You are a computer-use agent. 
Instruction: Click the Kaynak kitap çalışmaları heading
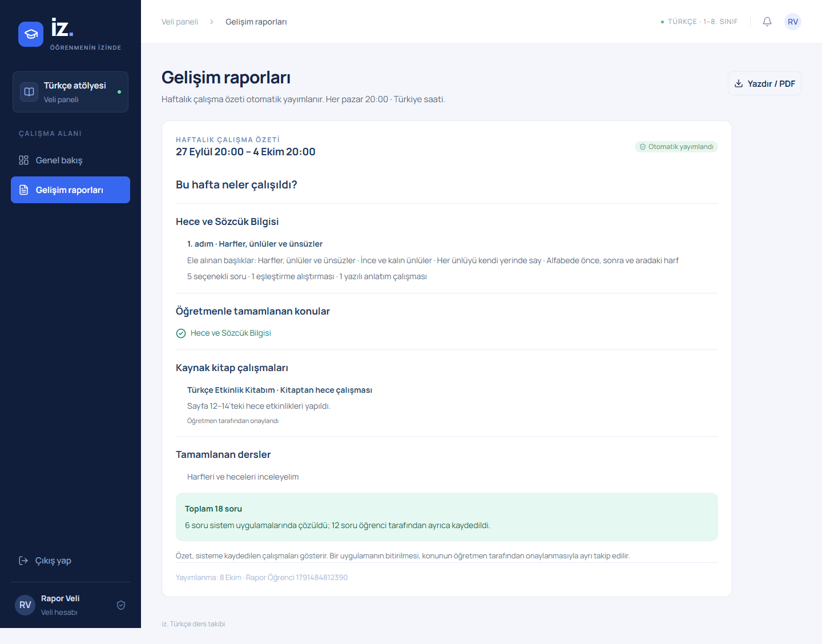[232, 368]
